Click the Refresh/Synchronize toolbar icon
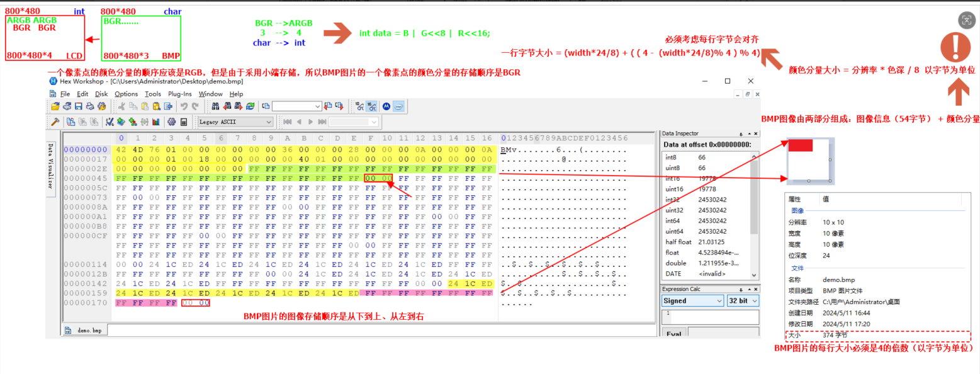The image size is (980, 374). click(x=249, y=106)
